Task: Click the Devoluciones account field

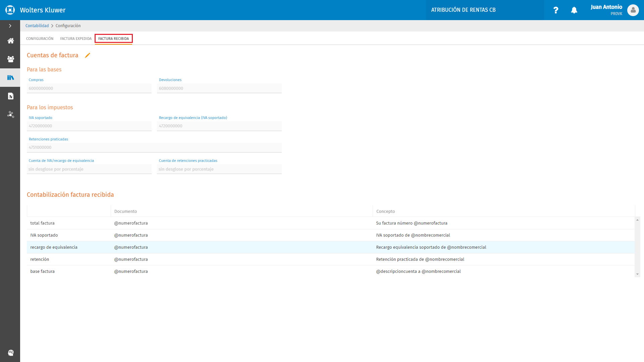Action: tap(219, 88)
